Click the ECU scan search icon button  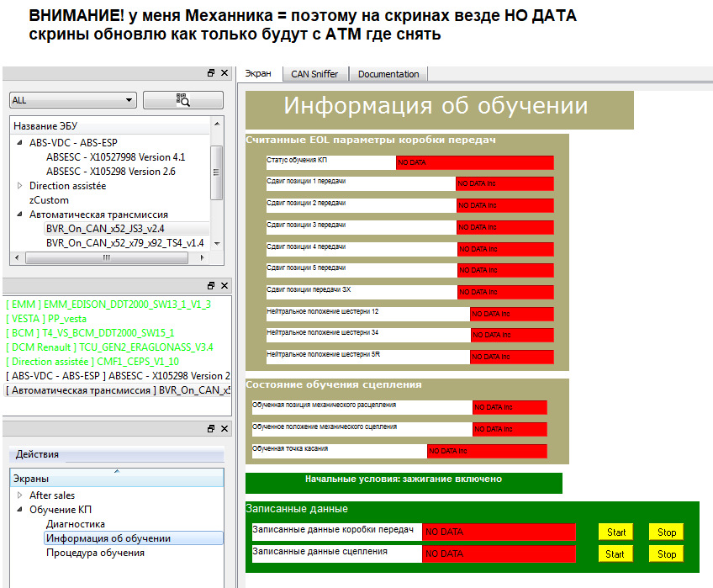tap(182, 100)
